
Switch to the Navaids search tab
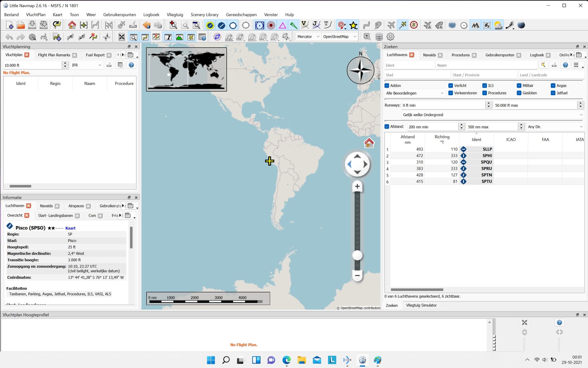[430, 55]
